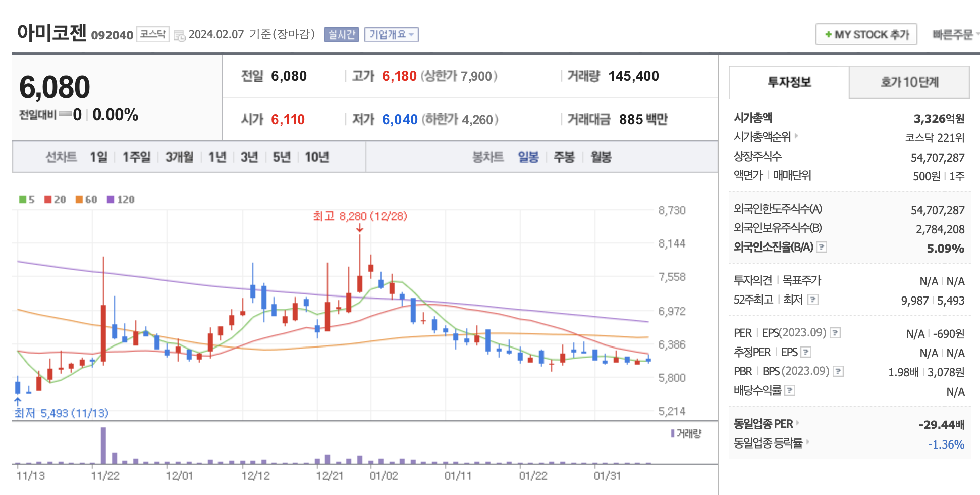Open the 기업개요 dropdown
The width and height of the screenshot is (980, 495).
click(392, 34)
